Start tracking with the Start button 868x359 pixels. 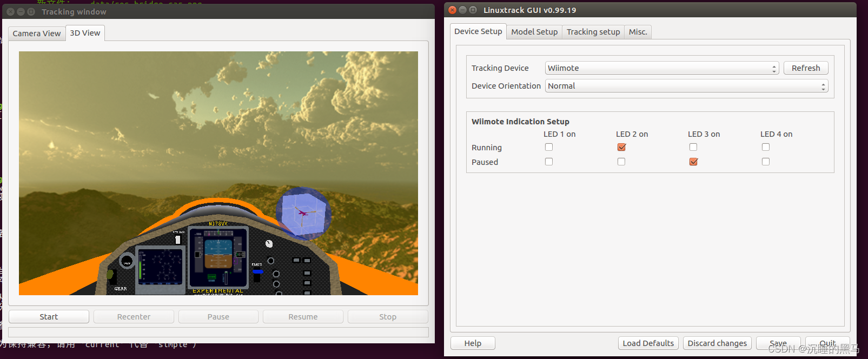[49, 317]
